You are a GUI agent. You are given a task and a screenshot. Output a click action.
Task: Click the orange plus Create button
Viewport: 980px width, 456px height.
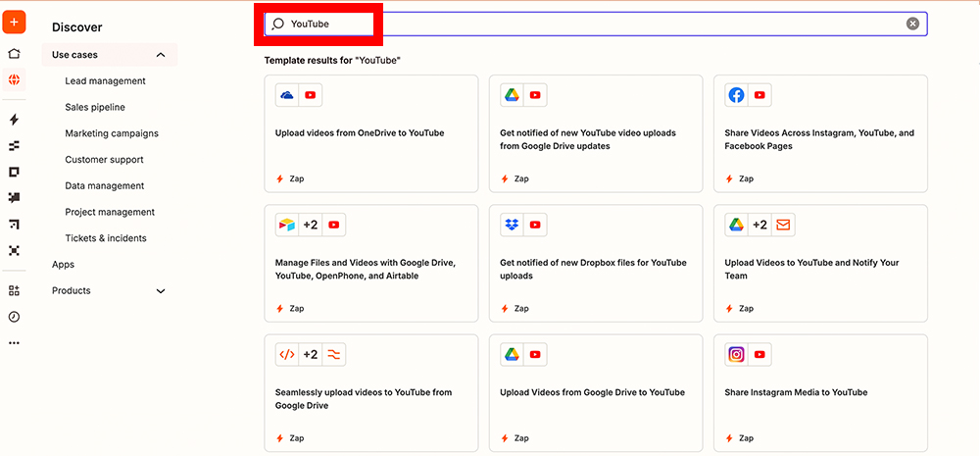(x=14, y=23)
